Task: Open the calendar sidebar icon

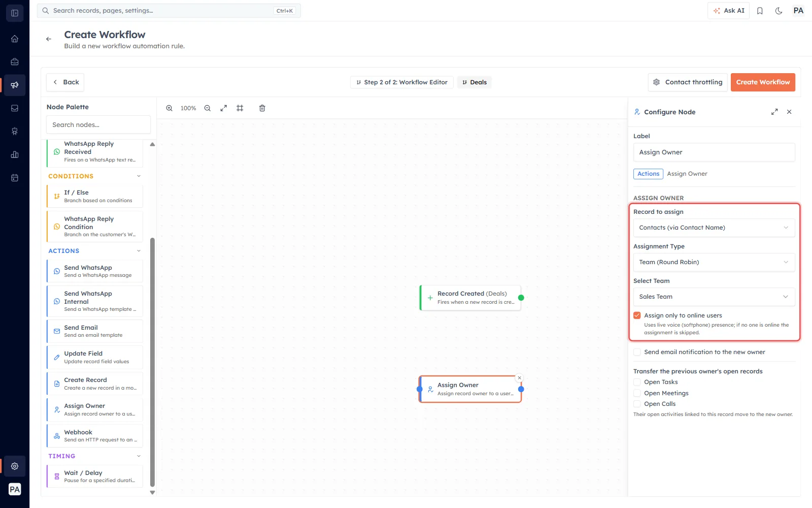Action: click(x=15, y=178)
